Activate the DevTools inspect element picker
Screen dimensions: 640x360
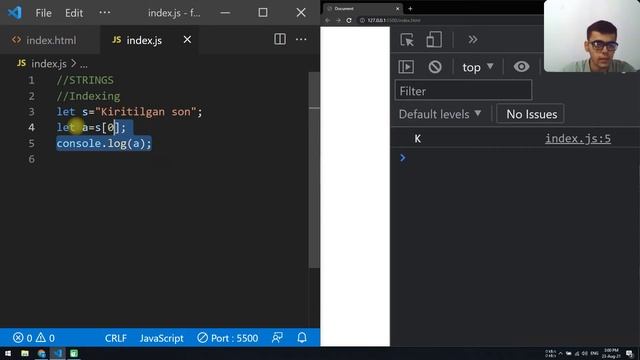point(407,40)
